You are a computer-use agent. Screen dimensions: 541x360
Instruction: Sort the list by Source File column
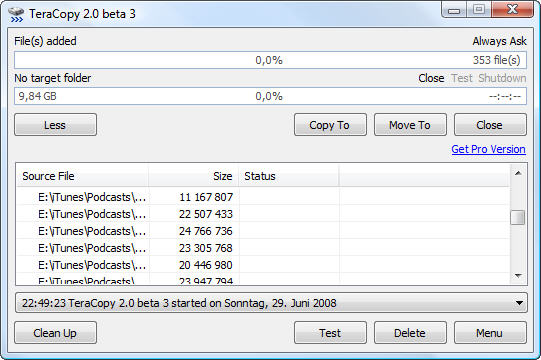(x=83, y=176)
